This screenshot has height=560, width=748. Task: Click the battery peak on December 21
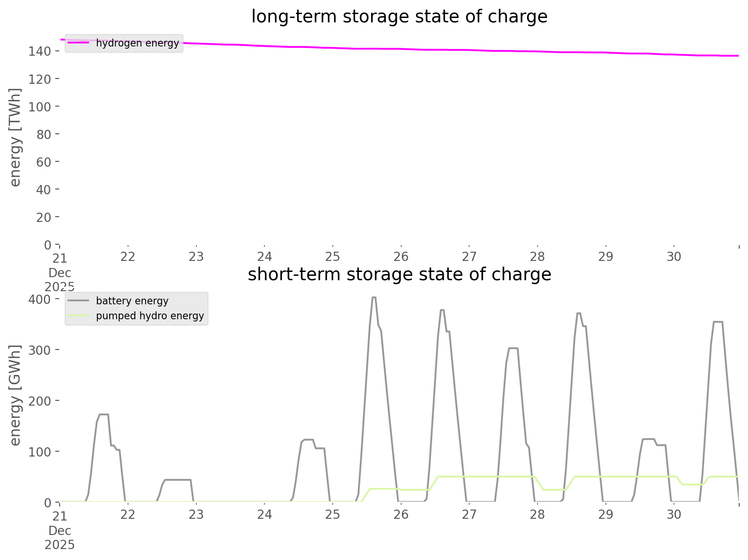click(103, 414)
